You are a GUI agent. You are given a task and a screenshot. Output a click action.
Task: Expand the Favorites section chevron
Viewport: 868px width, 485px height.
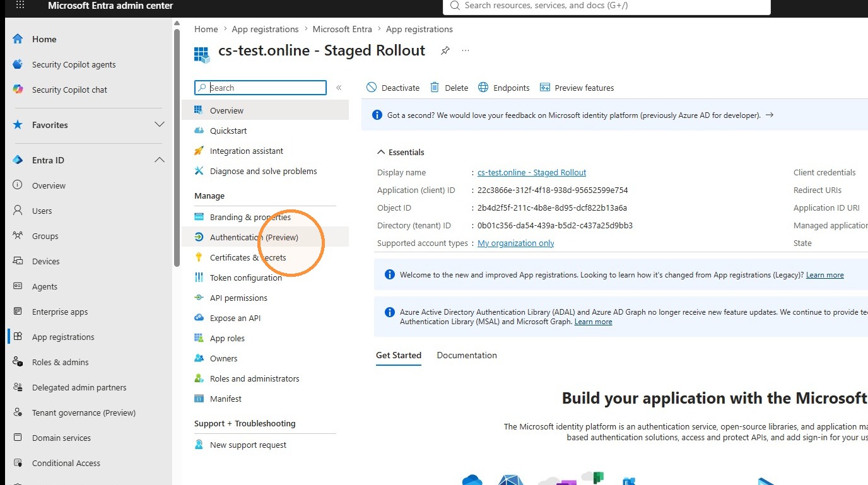[160, 125]
